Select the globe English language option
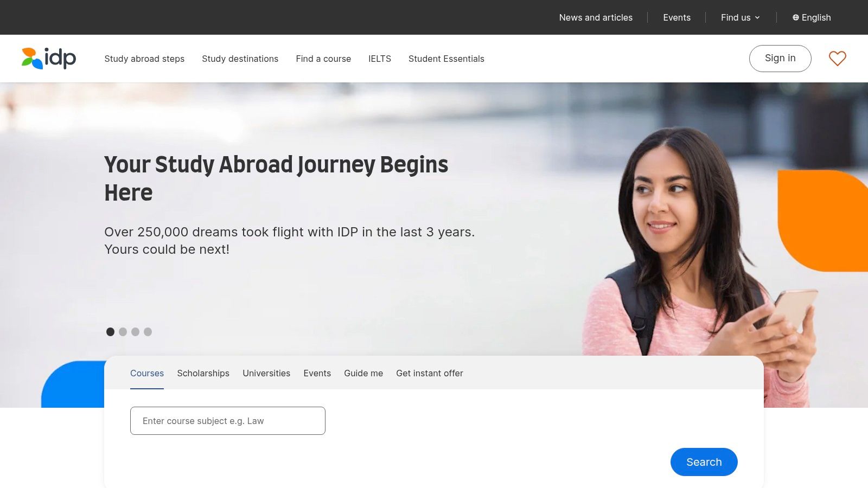 [812, 17]
